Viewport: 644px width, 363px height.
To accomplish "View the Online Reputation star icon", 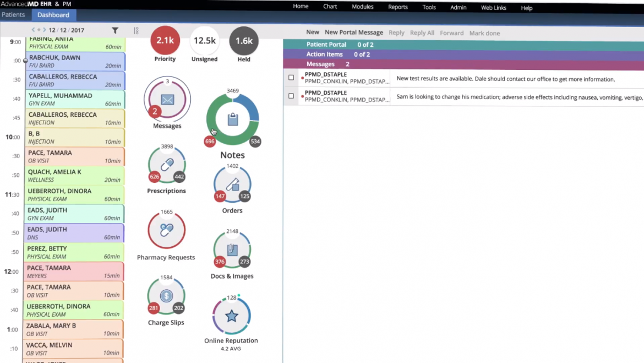I will click(231, 315).
